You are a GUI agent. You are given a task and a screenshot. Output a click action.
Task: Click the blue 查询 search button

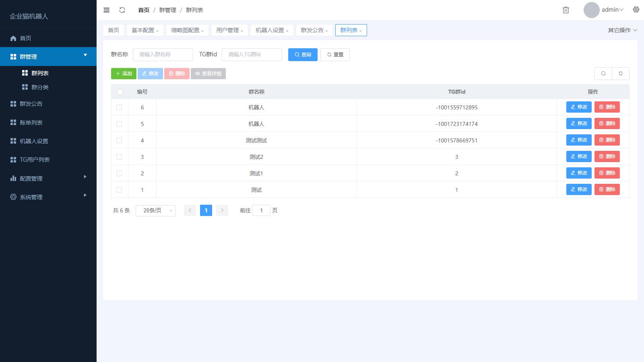tap(303, 55)
